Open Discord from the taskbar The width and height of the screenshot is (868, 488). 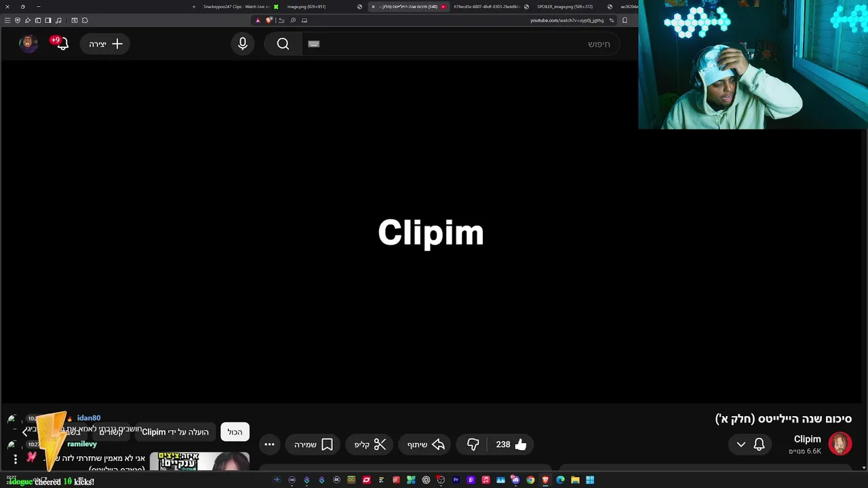[x=515, y=480]
